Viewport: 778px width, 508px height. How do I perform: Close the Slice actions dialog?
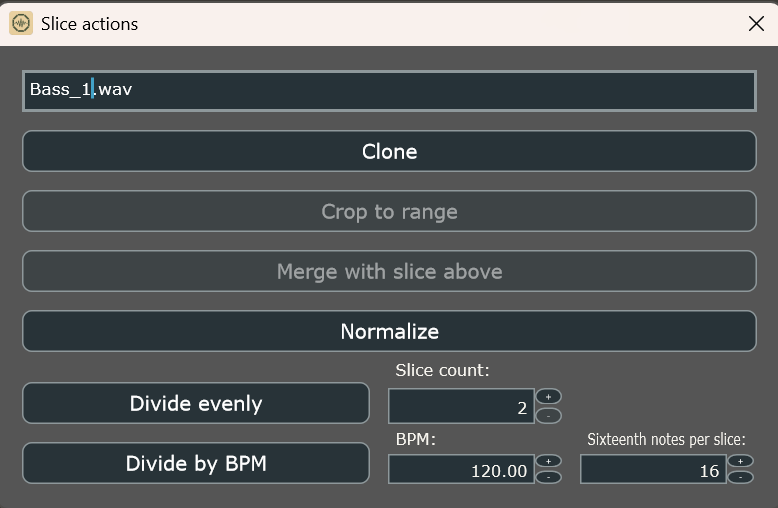(x=756, y=23)
